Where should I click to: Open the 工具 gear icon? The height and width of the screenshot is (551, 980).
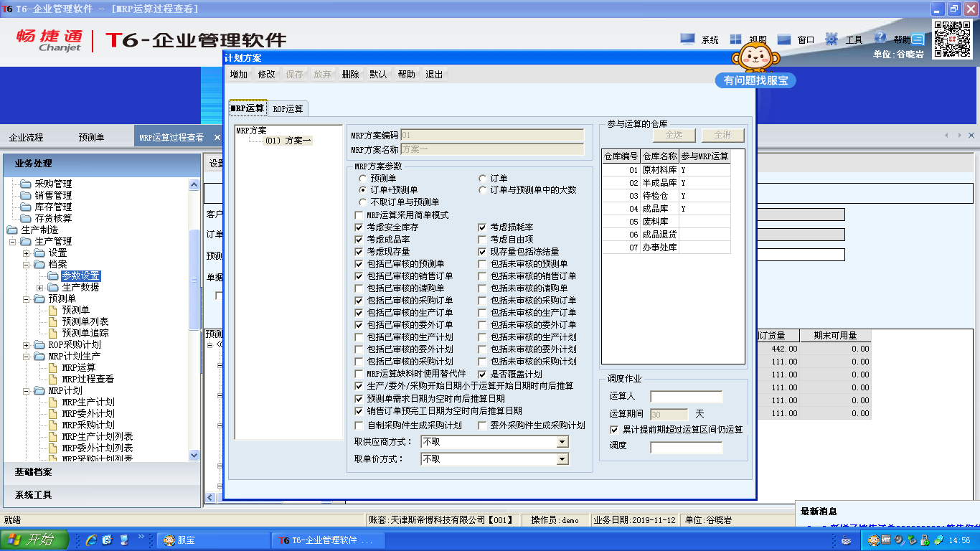[831, 39]
